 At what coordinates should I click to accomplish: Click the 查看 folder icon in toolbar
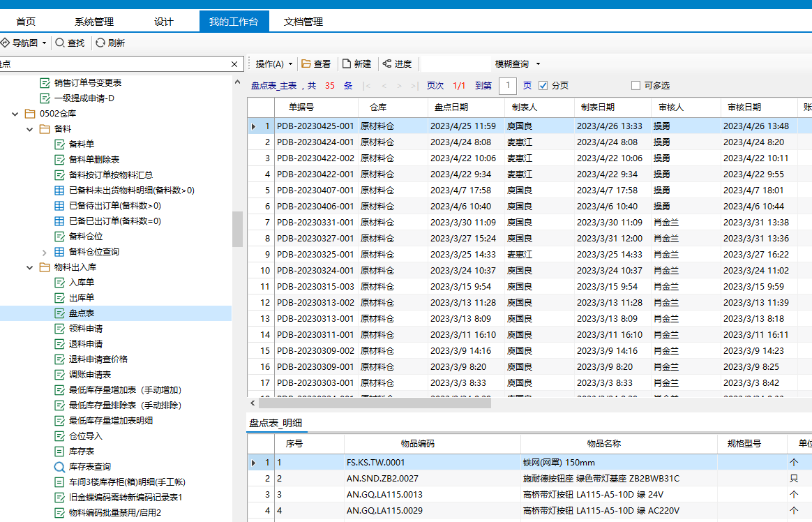(x=306, y=64)
